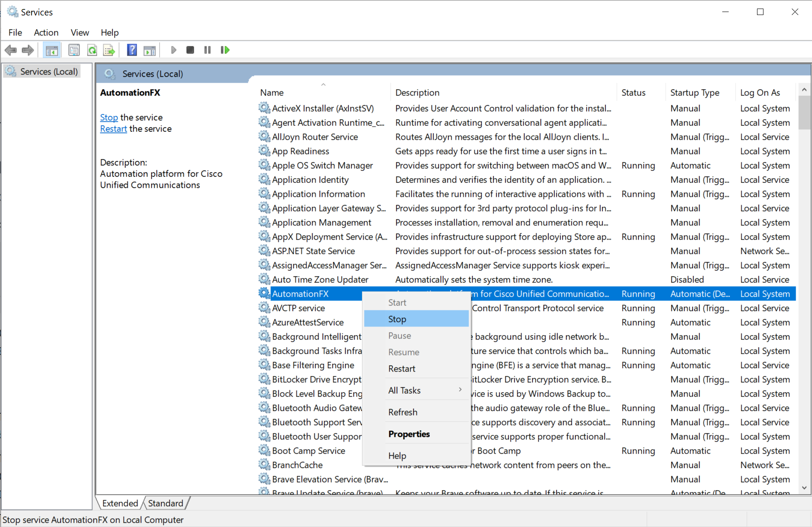The image size is (812, 527).
Task: Select AppX Deployment Service row
Action: 526,236
